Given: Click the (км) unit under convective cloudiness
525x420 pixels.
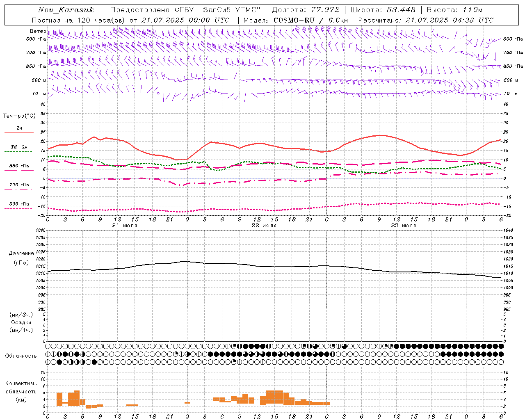Looking at the screenshot, I should point(21,399).
